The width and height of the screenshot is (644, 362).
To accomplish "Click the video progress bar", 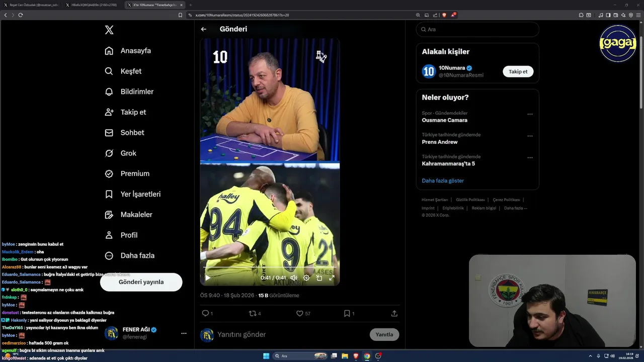I will pos(270,267).
